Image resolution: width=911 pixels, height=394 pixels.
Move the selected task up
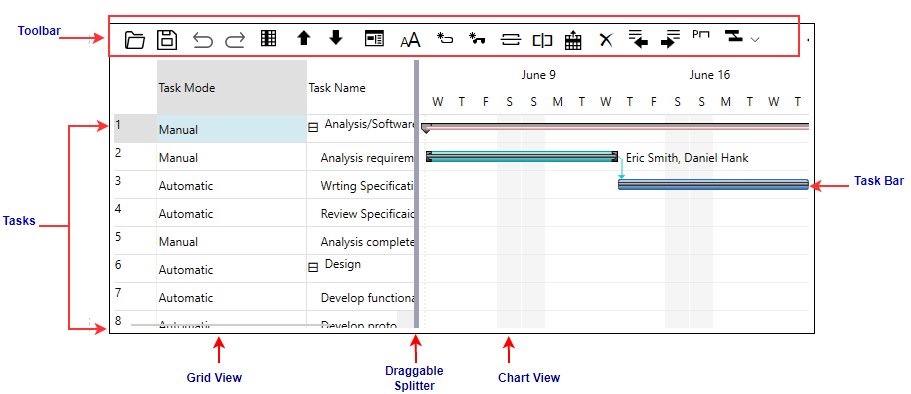304,38
